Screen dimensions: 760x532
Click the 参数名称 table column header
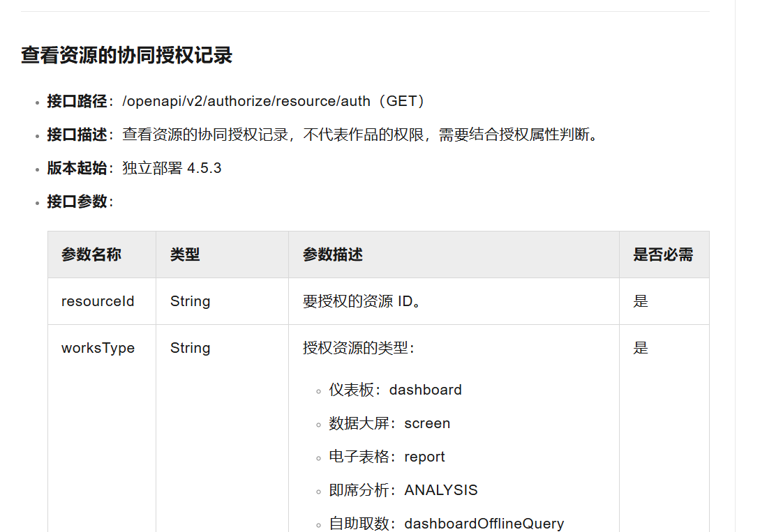[91, 255]
